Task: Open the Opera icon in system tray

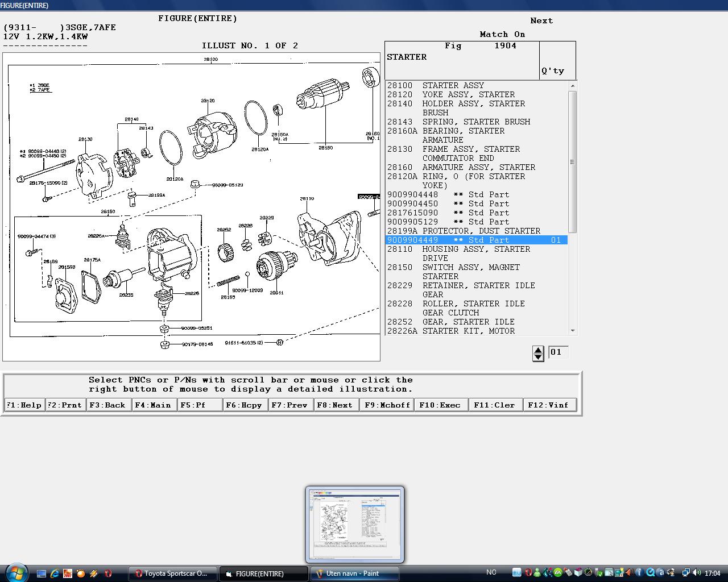Action: [x=528, y=573]
